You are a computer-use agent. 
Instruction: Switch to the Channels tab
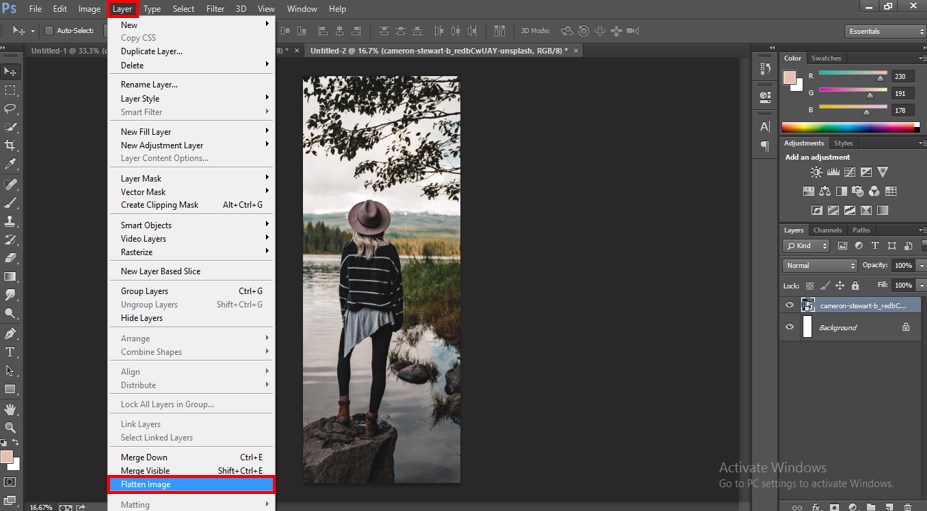point(826,230)
